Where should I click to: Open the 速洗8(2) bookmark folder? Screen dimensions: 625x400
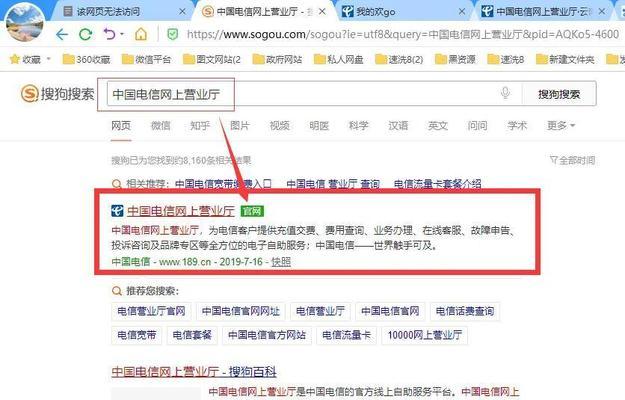pos(399,59)
